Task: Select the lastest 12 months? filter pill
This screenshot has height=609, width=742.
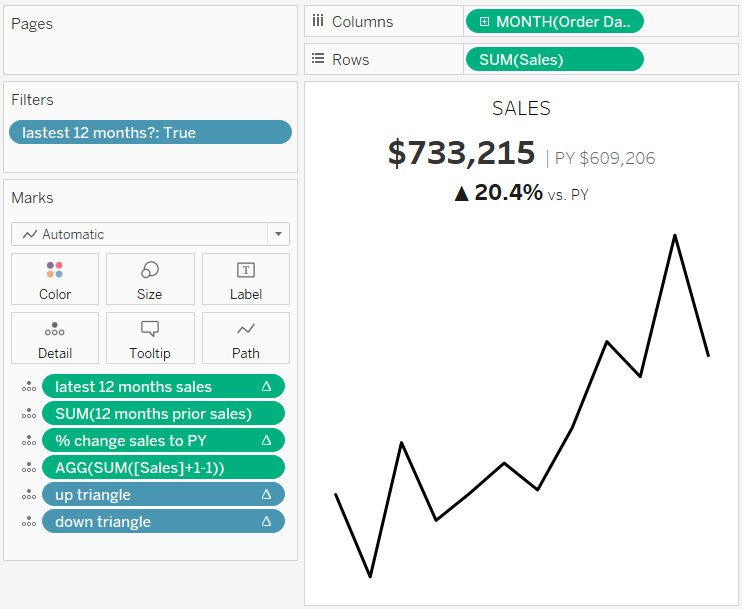Action: [x=150, y=133]
